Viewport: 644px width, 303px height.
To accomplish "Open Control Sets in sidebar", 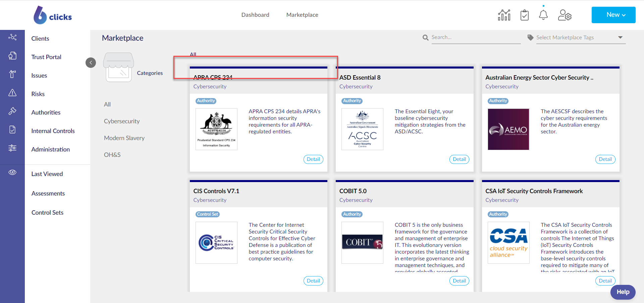I will click(47, 213).
